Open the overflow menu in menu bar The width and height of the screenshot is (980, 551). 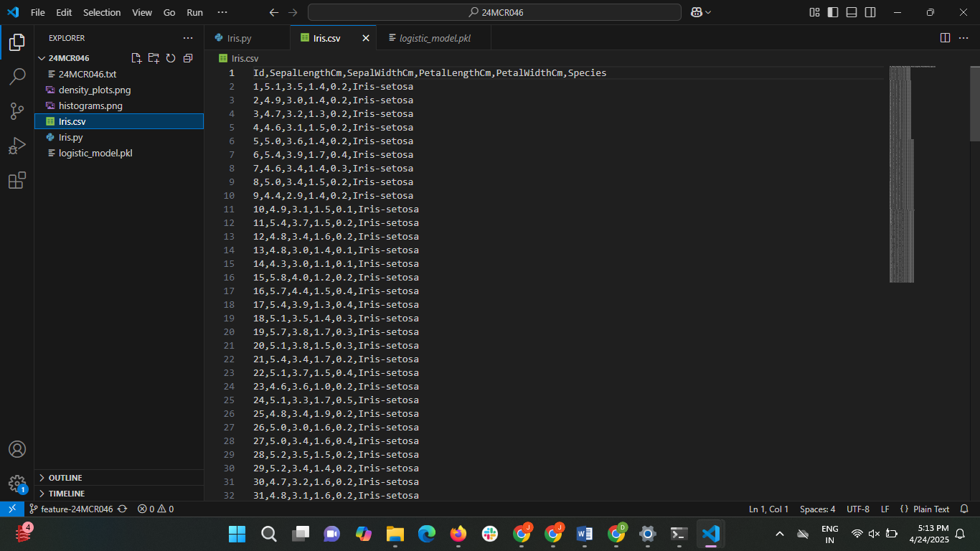222,12
